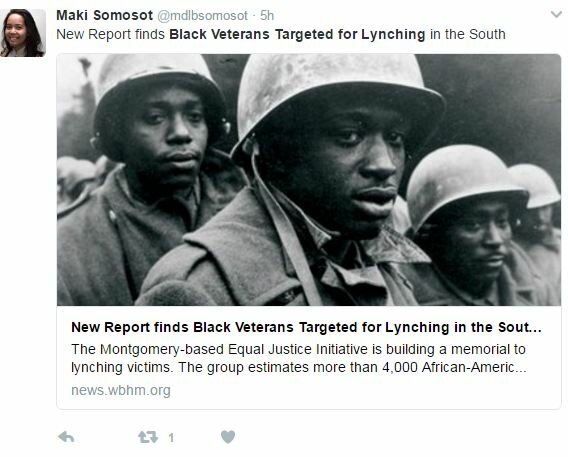
Task: Open the tweet options chevron dropdown
Action: coord(556,14)
